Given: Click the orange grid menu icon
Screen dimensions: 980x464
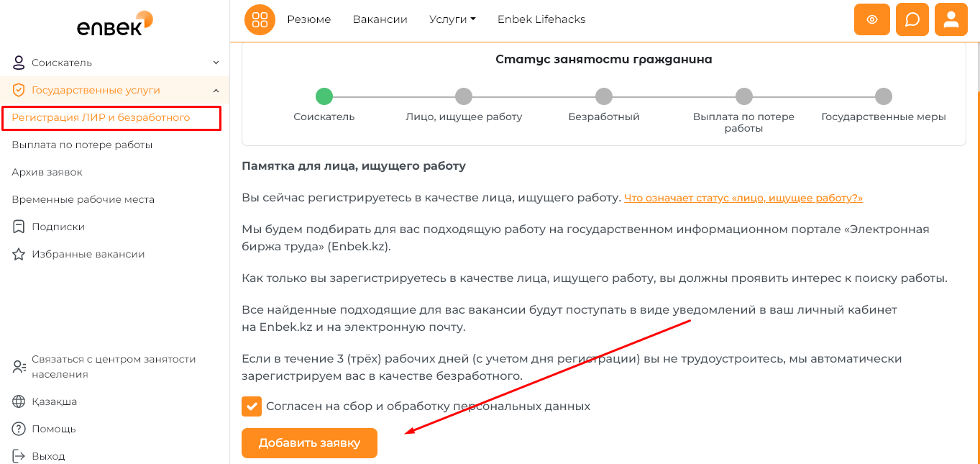Looking at the screenshot, I should [260, 19].
